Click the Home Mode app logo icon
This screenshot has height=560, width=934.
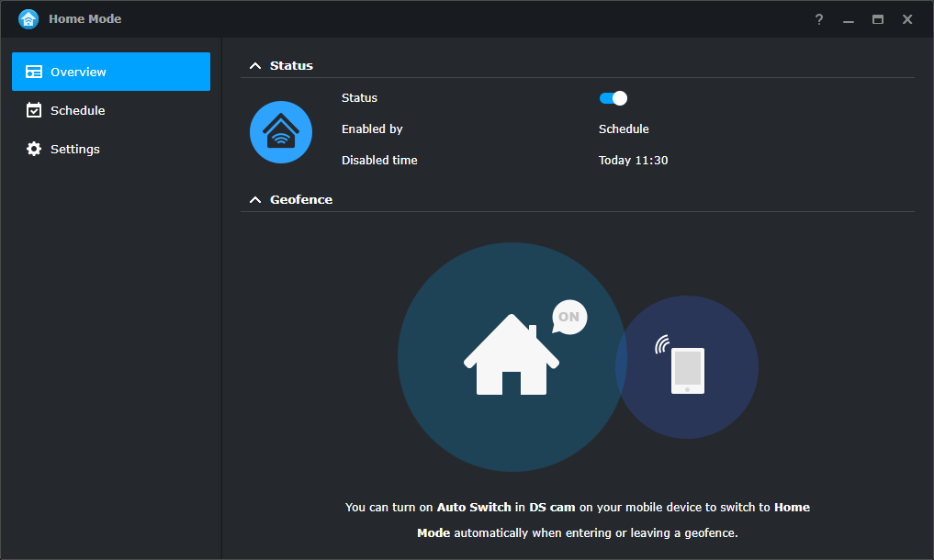point(28,19)
